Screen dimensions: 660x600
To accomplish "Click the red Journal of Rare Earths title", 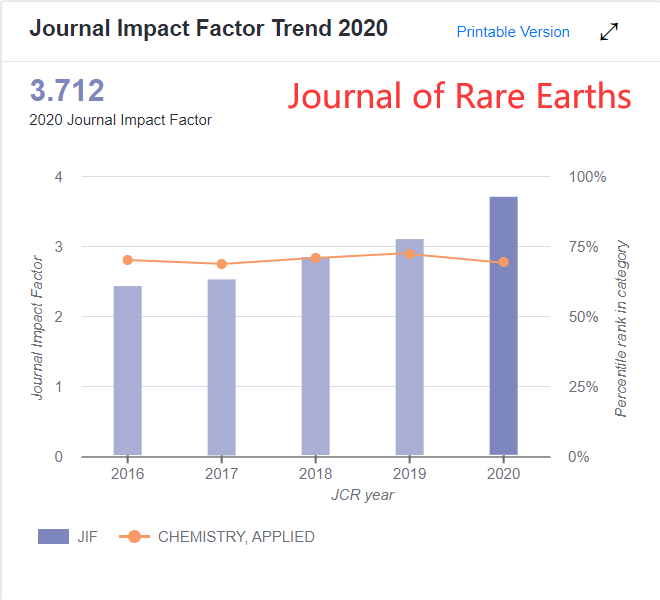I will [460, 96].
